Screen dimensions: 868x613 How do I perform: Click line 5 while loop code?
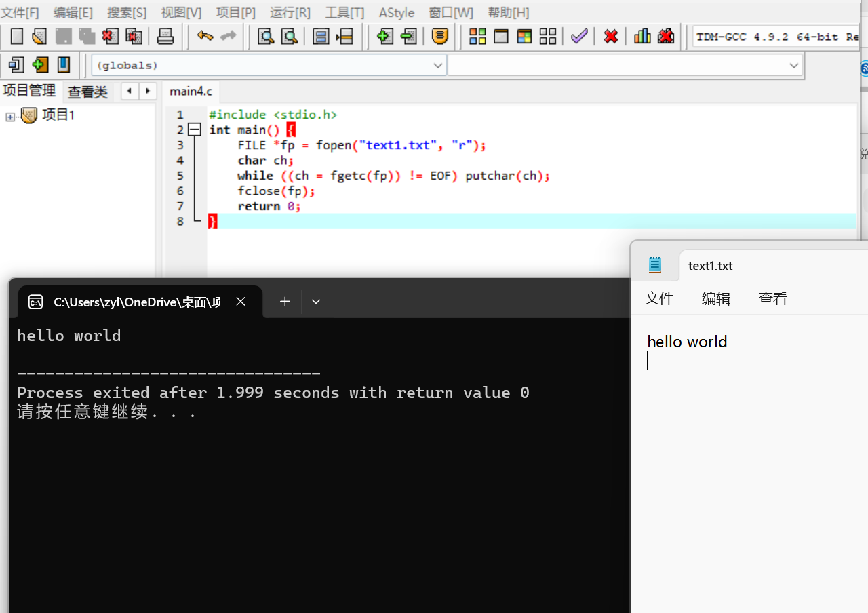coord(393,176)
